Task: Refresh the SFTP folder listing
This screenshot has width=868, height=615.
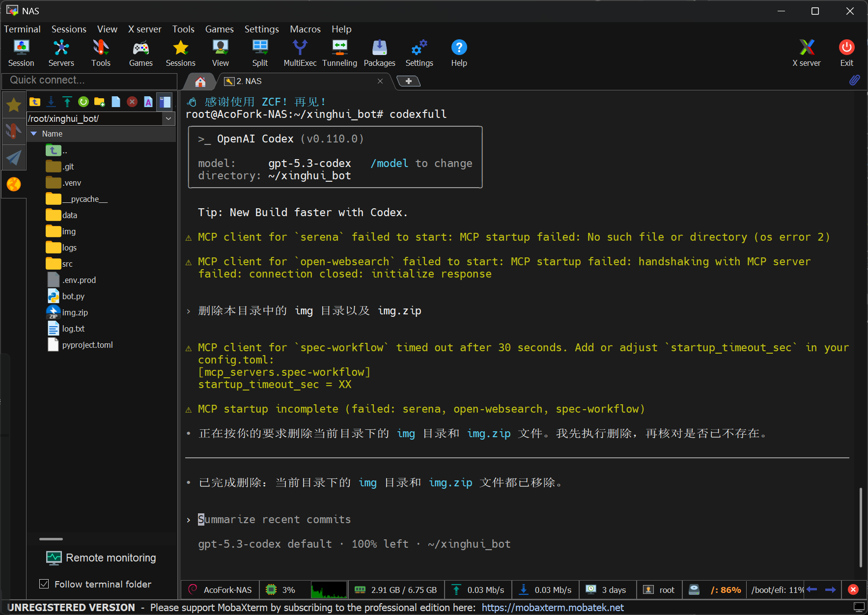Action: (84, 102)
